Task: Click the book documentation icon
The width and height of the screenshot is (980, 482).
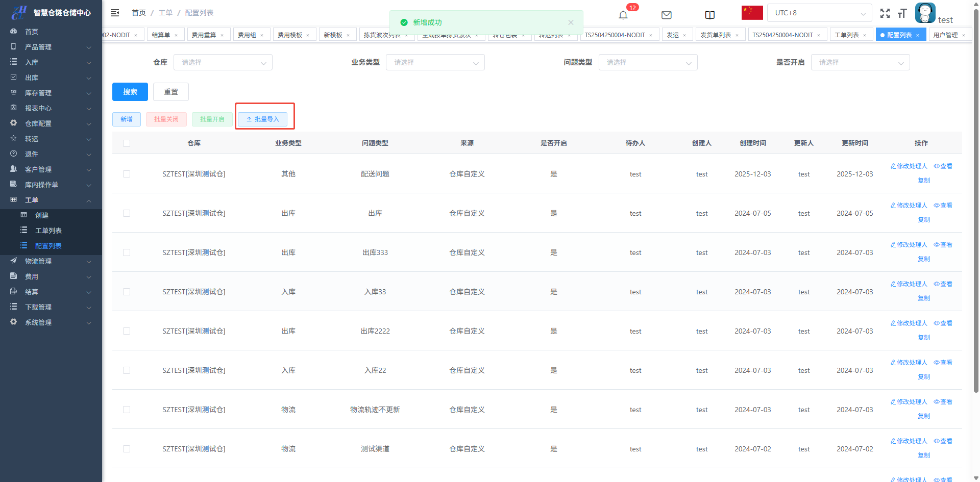Action: click(709, 15)
